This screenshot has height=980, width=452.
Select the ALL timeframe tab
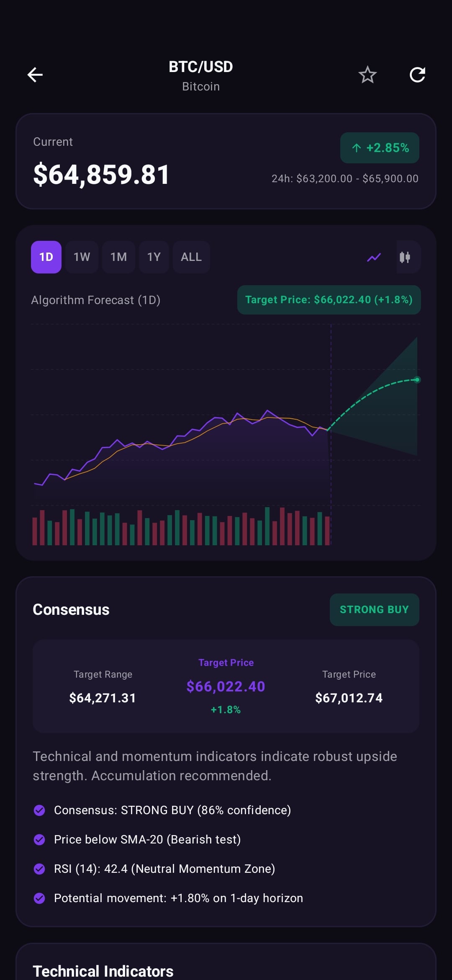[191, 257]
